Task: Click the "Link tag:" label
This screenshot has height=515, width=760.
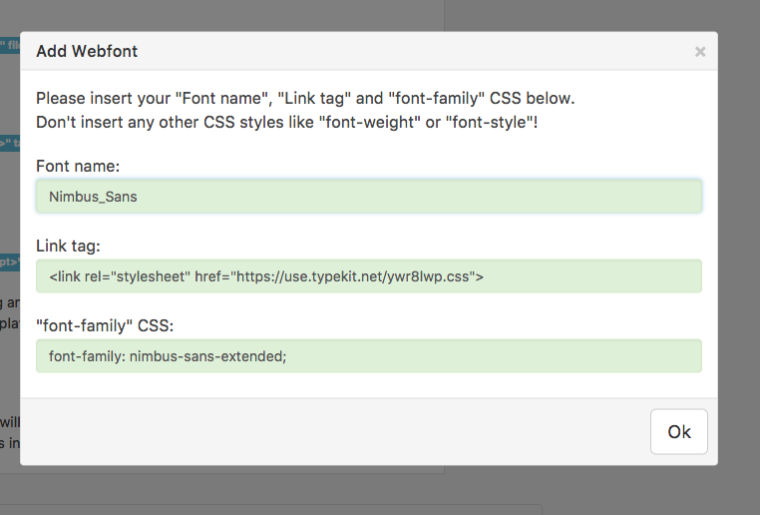Action: tap(68, 246)
